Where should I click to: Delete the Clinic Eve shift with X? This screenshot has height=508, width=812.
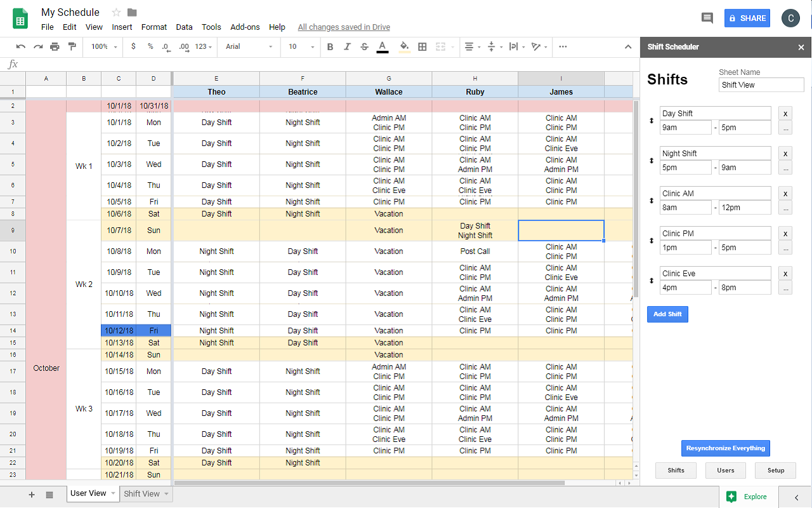(785, 273)
